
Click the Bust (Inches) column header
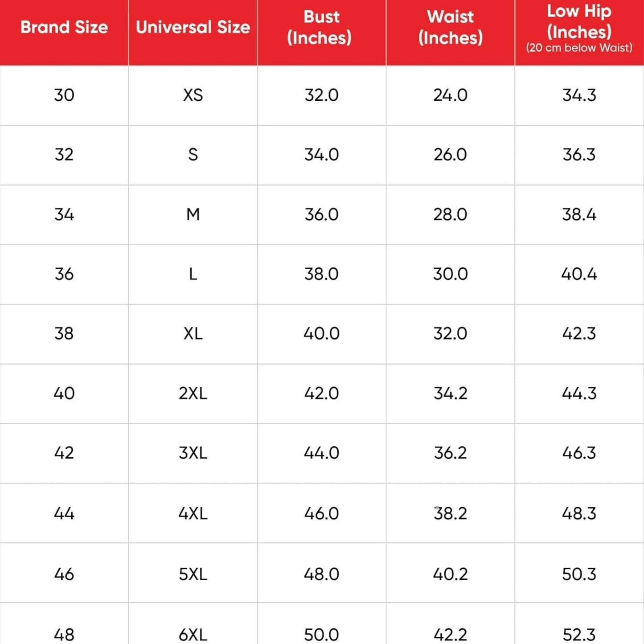pos(321,27)
